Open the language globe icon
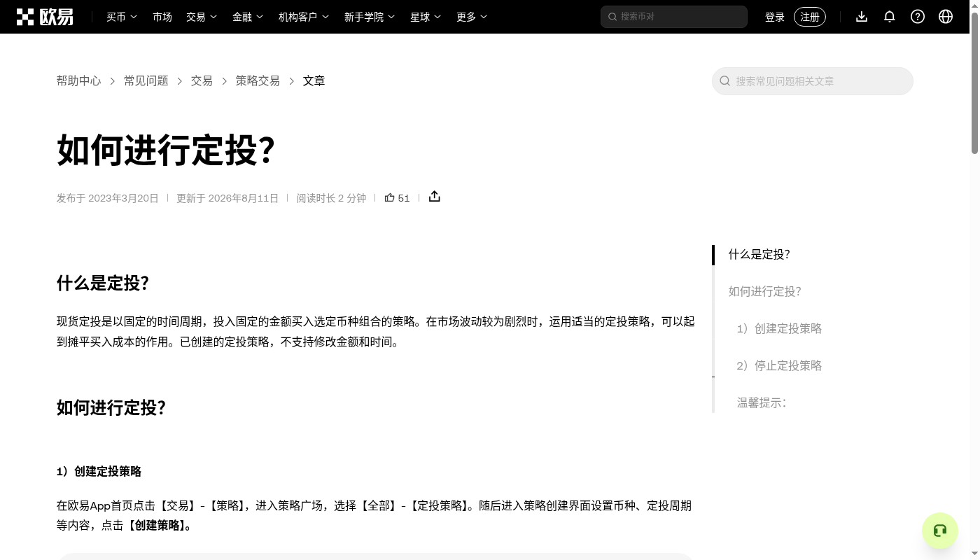The height and width of the screenshot is (560, 980). (x=946, y=17)
